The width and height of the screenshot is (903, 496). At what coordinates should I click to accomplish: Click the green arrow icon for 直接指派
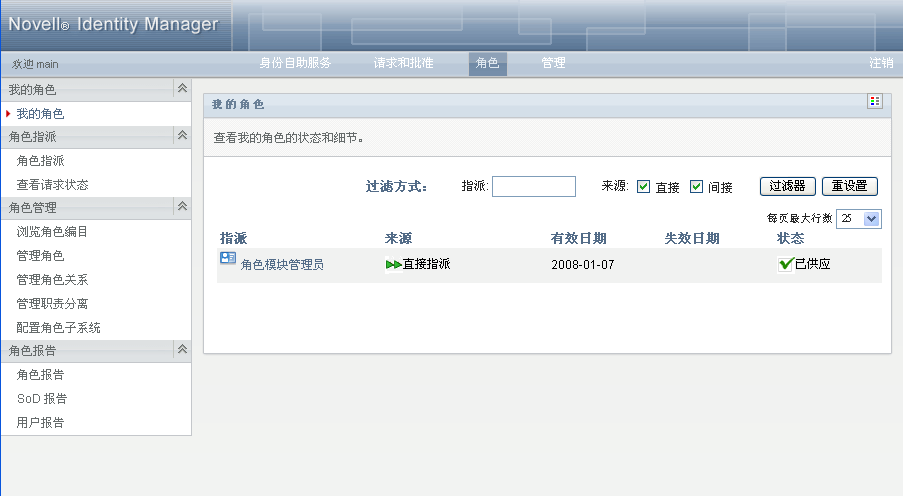pyautogui.click(x=393, y=264)
